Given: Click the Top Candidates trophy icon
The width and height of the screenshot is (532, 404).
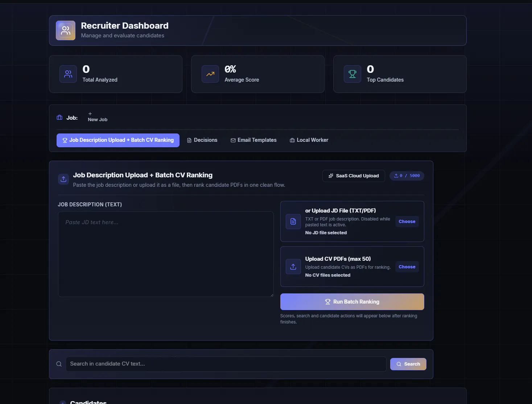Looking at the screenshot, I should 352,74.
